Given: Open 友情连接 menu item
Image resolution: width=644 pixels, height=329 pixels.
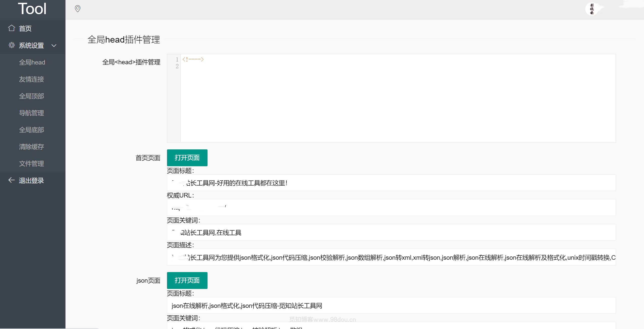Looking at the screenshot, I should (31, 79).
